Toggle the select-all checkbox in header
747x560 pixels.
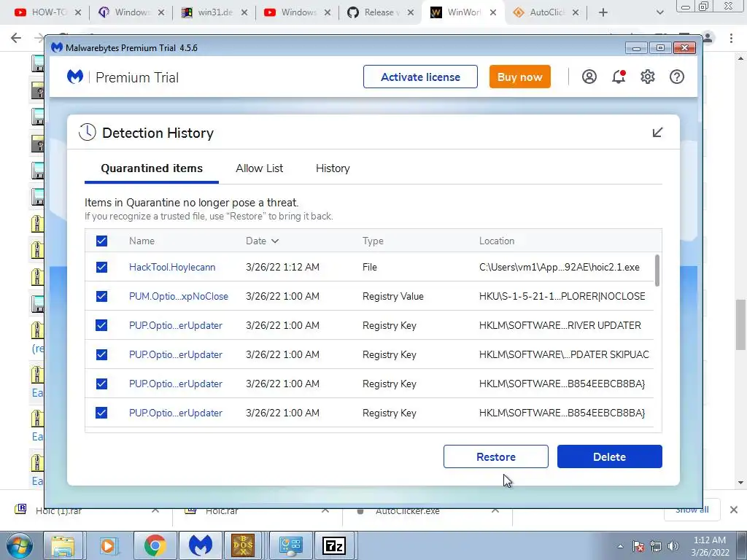point(101,241)
